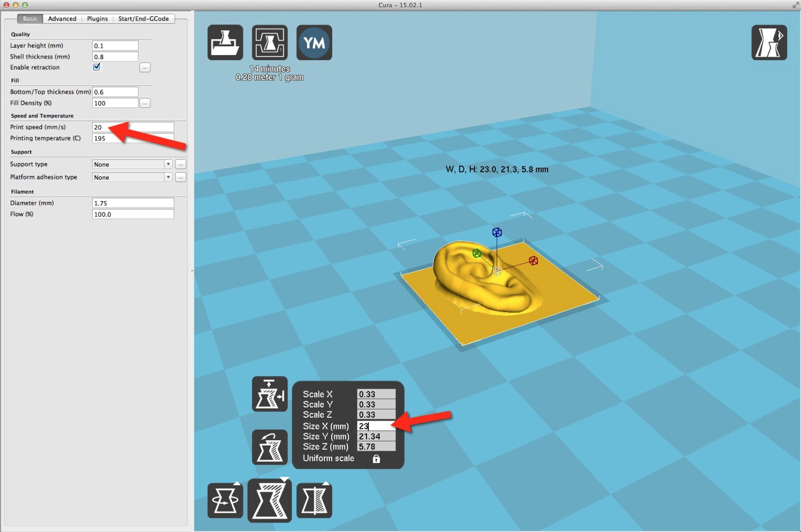The image size is (801, 532).
Task: Click the "0.28 meter 1 gram" text
Action: (x=270, y=77)
